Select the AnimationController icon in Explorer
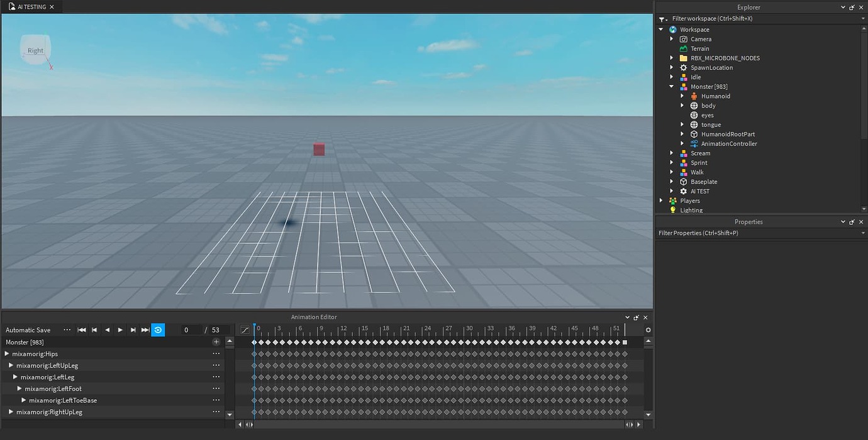The width and height of the screenshot is (868, 440). pos(694,143)
